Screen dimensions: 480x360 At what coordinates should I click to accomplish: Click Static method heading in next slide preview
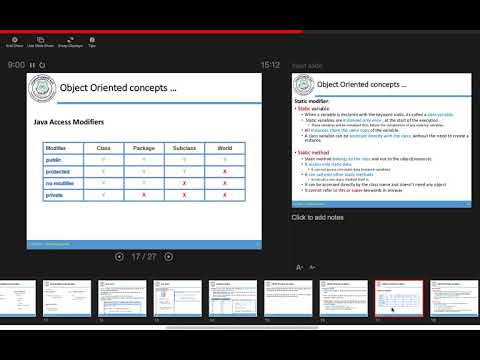(x=313, y=153)
